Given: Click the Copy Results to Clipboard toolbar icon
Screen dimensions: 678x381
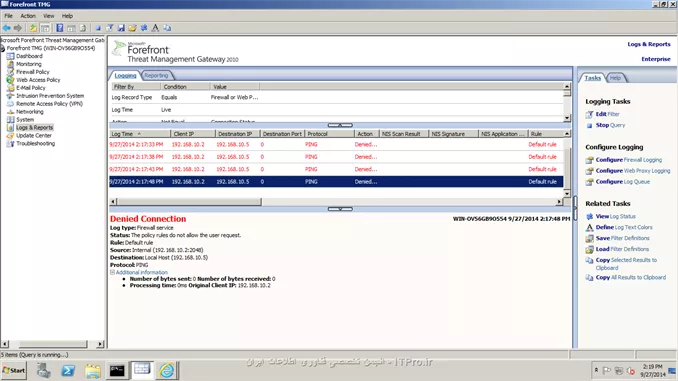Looking at the screenshot, I should [x=167, y=28].
